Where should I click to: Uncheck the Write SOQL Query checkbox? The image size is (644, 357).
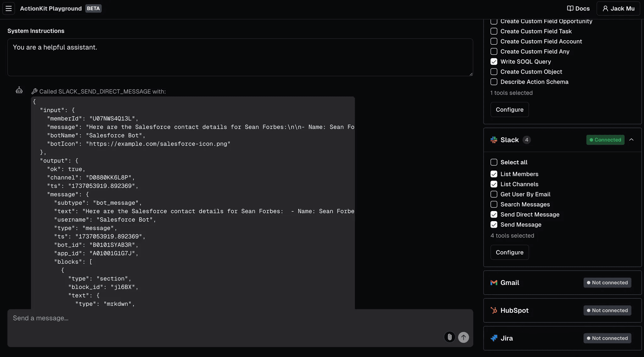pos(494,62)
